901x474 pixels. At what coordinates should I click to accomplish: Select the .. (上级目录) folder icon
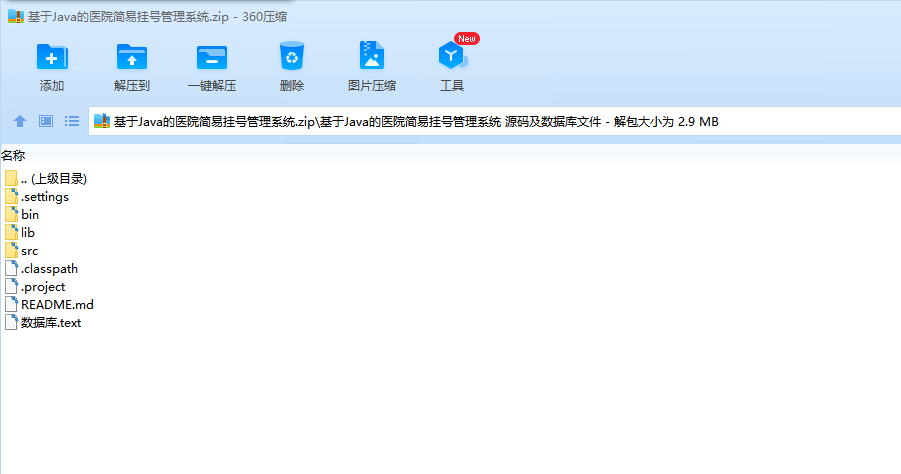tap(11, 179)
